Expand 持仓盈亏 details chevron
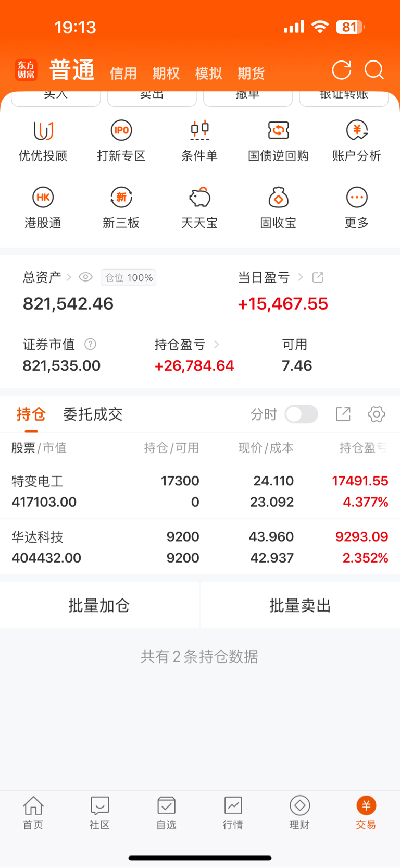 tap(217, 345)
